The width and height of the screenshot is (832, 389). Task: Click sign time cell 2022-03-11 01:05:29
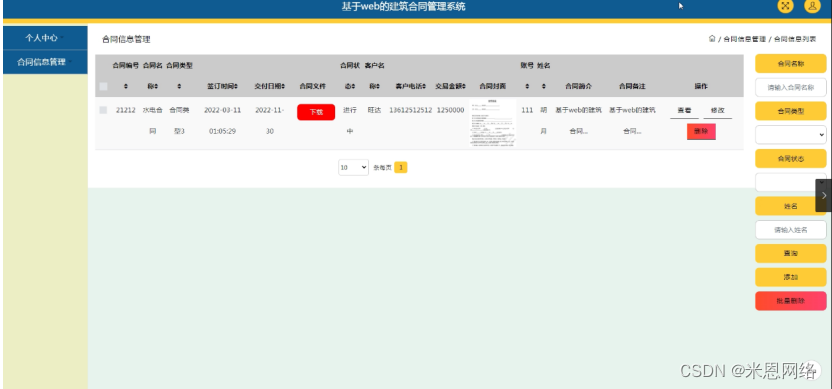click(x=222, y=120)
